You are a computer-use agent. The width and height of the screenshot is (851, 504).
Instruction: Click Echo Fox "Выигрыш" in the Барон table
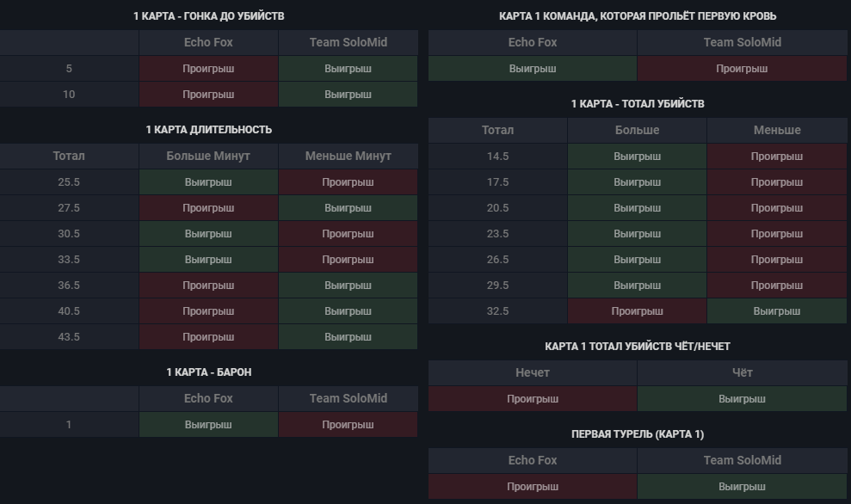pyautogui.click(x=208, y=424)
